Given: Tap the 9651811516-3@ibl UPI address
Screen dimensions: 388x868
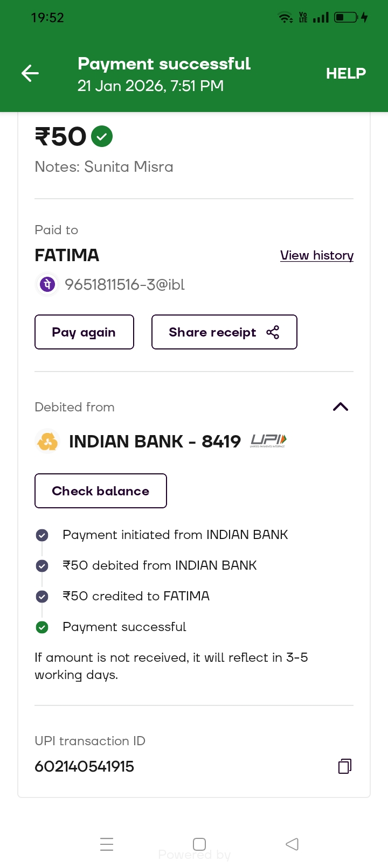Looking at the screenshot, I should (x=124, y=284).
